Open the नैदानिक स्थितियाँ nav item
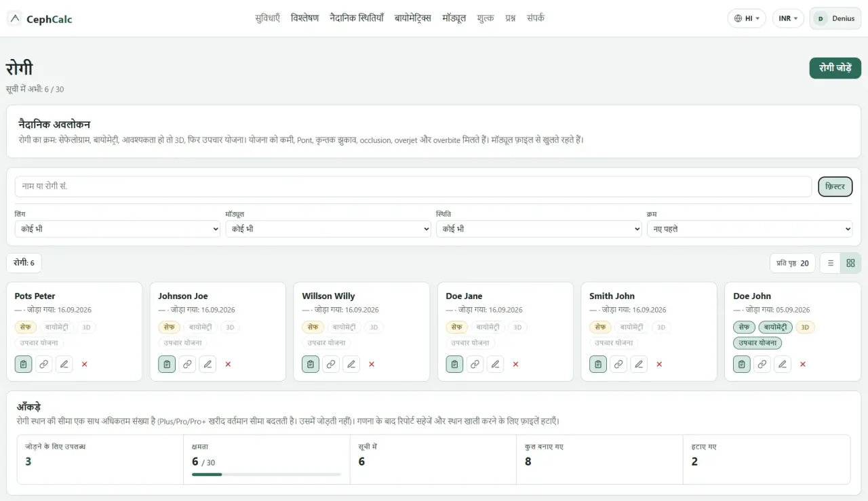Image resolution: width=868 pixels, height=501 pixels. (x=357, y=18)
